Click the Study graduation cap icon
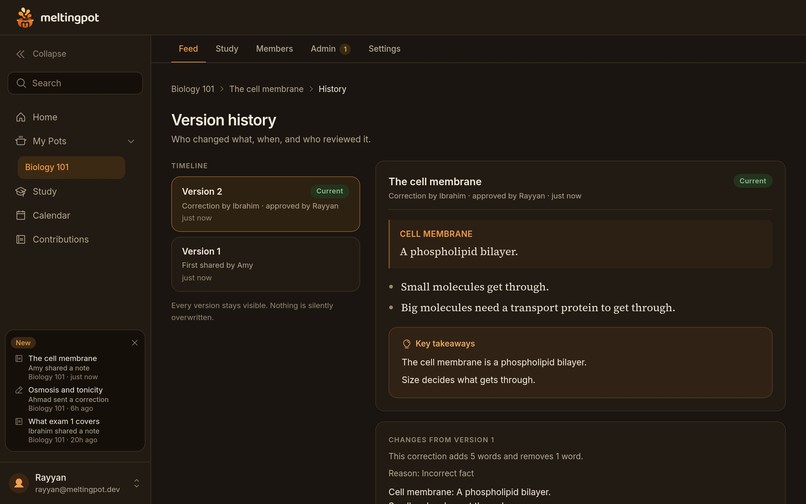The width and height of the screenshot is (806, 504). (21, 191)
